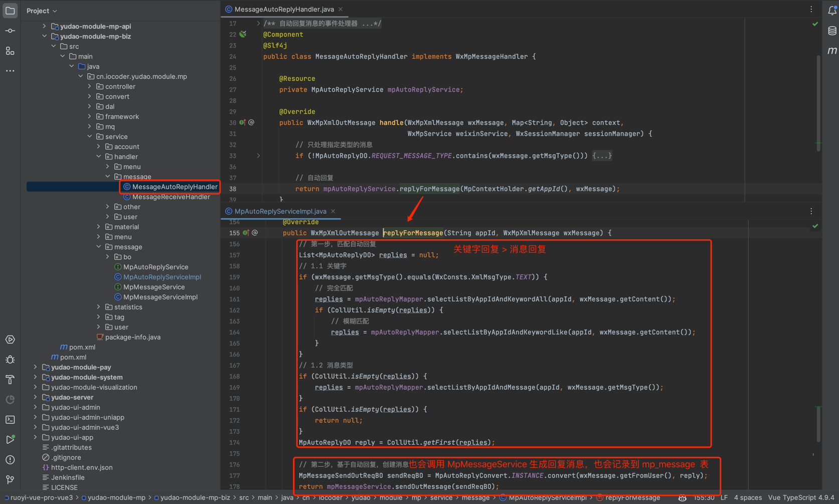
Task: Open the Problems tool window icon
Action: 10,460
